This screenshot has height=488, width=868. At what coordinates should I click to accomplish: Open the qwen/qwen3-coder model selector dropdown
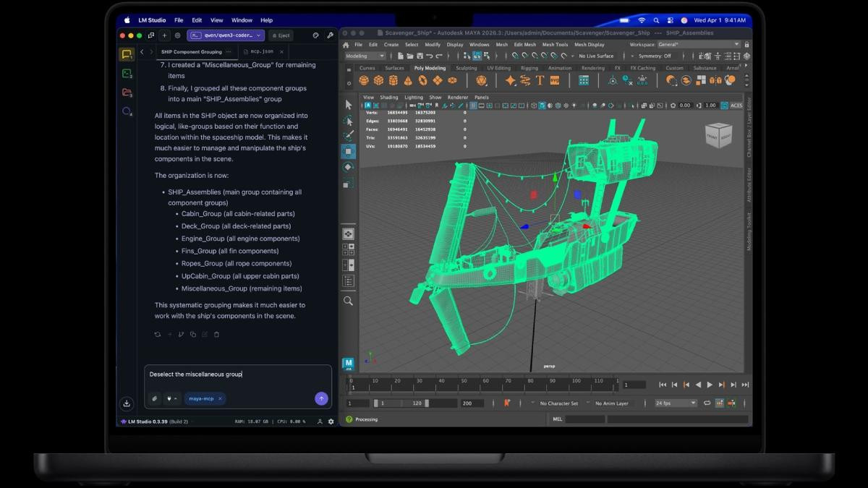(x=226, y=35)
